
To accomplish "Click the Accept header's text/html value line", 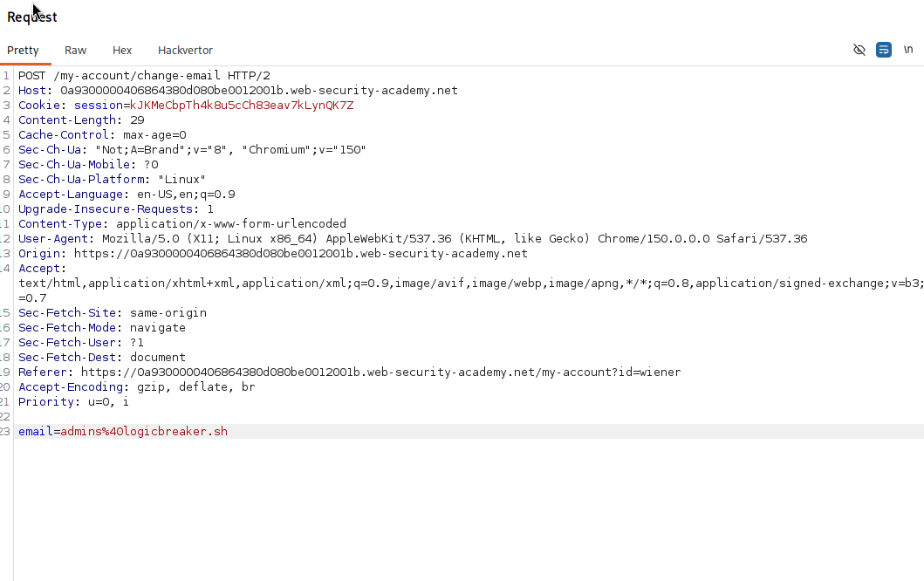I will pyautogui.click(x=471, y=283).
